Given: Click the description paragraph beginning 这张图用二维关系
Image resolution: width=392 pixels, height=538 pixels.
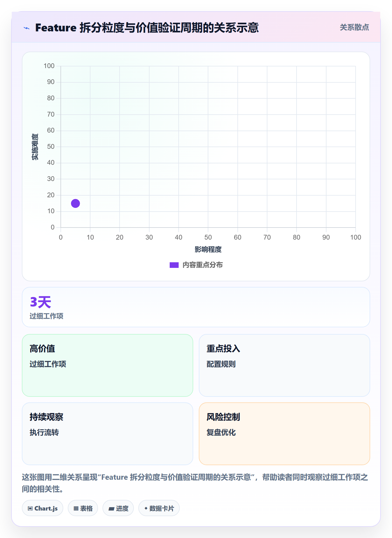Looking at the screenshot, I should click(195, 483).
